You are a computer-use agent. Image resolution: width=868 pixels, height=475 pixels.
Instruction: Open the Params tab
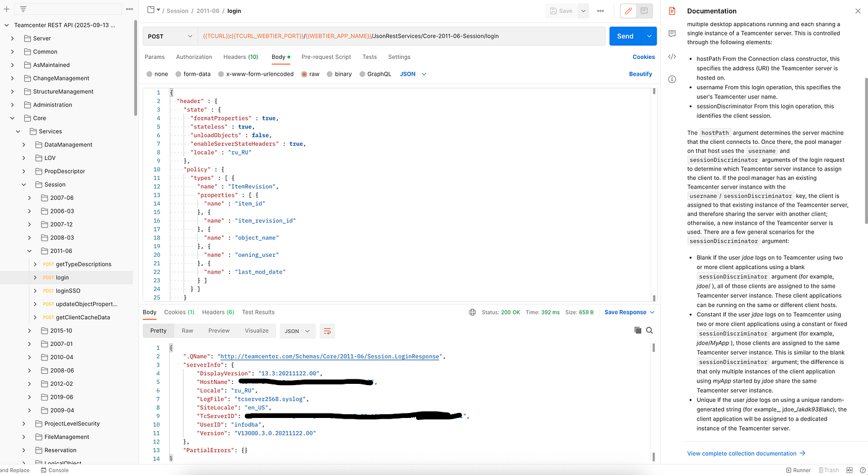(154, 57)
